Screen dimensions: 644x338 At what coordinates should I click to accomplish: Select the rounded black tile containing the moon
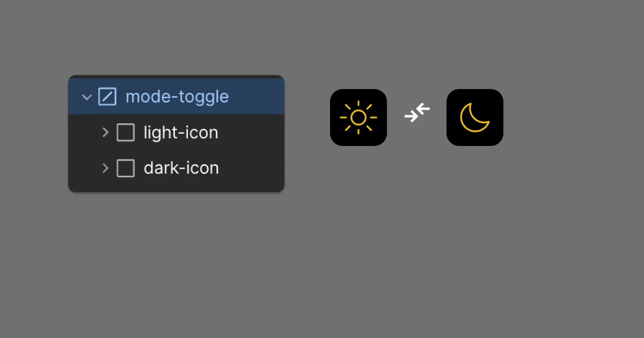474,117
